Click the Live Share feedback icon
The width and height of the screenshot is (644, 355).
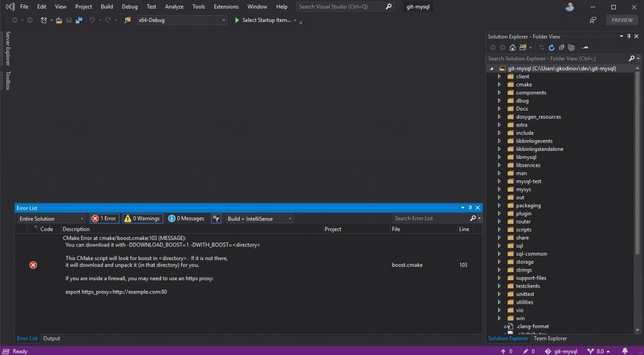592,20
